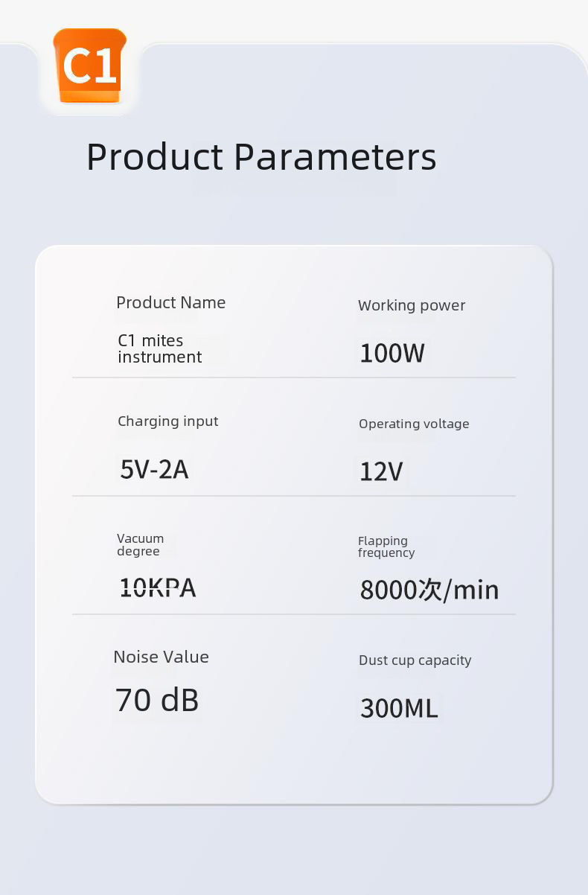Screen dimensions: 588x895
Task: Select the 8000次/min frequency value
Action: click(x=429, y=590)
